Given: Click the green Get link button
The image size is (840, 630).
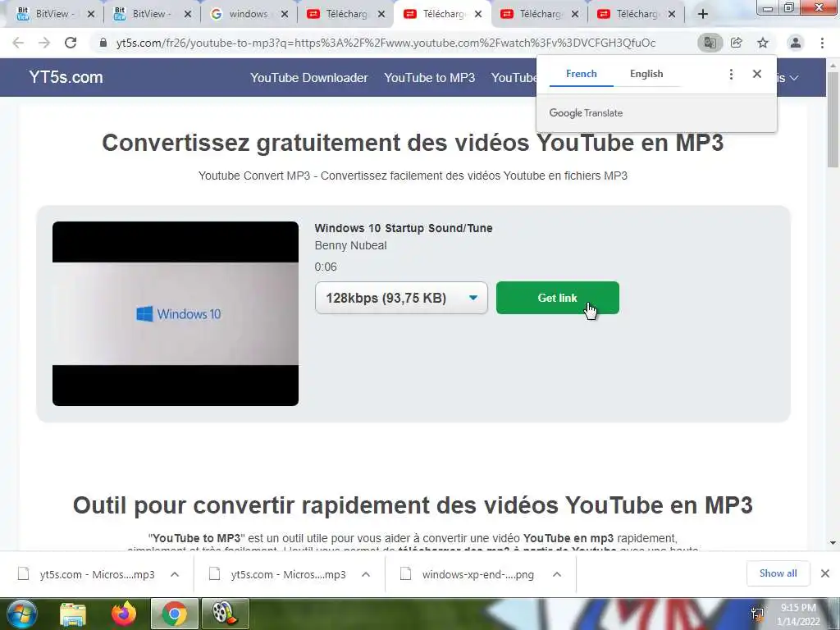Looking at the screenshot, I should (x=558, y=298).
